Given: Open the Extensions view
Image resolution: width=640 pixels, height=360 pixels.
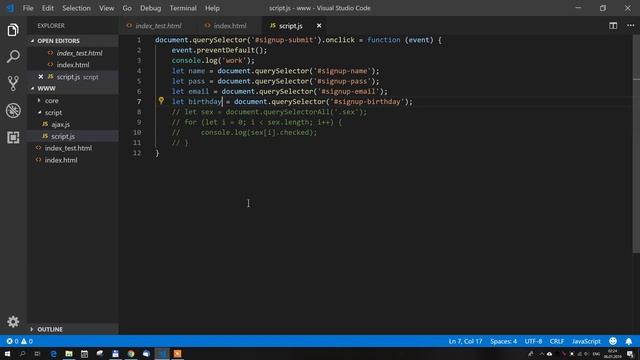Looking at the screenshot, I should point(13,138).
